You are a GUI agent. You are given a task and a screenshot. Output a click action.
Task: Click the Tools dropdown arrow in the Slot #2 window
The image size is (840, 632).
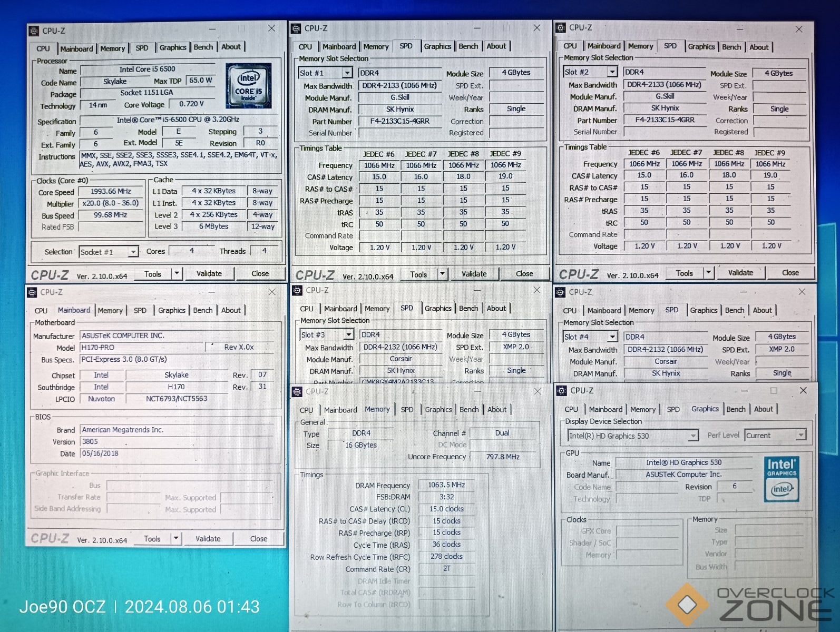(x=709, y=272)
